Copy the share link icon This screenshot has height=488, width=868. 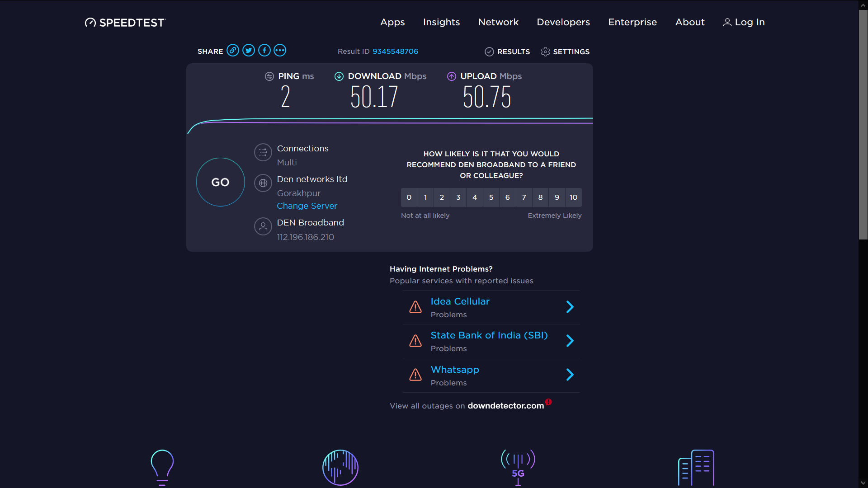click(233, 50)
